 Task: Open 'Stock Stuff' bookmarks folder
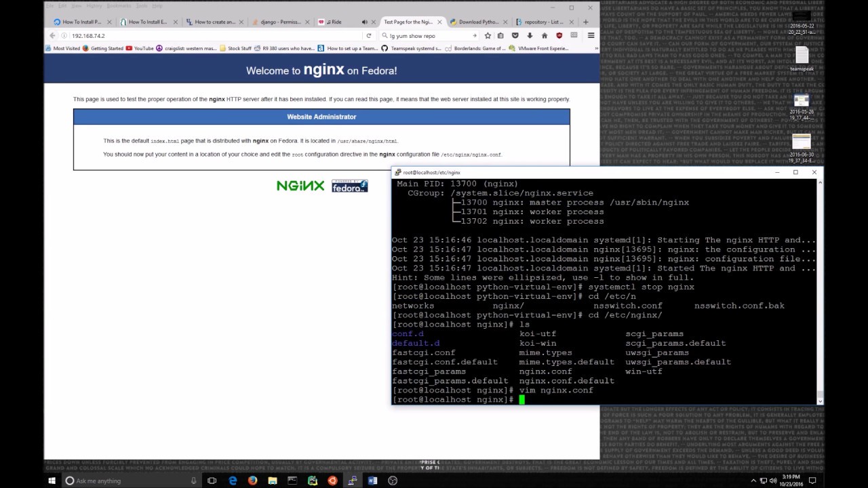[x=235, y=48]
